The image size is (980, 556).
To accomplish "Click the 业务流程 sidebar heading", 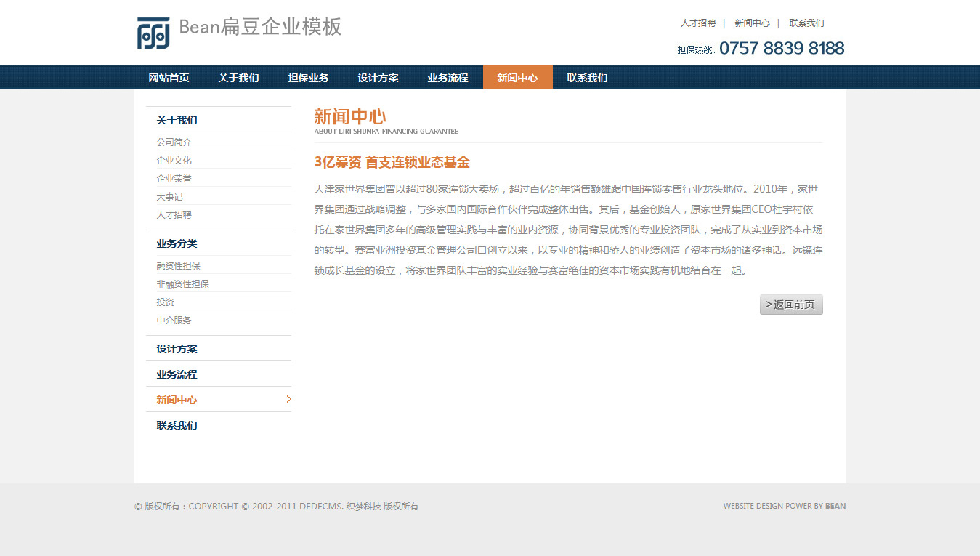I will pos(177,374).
